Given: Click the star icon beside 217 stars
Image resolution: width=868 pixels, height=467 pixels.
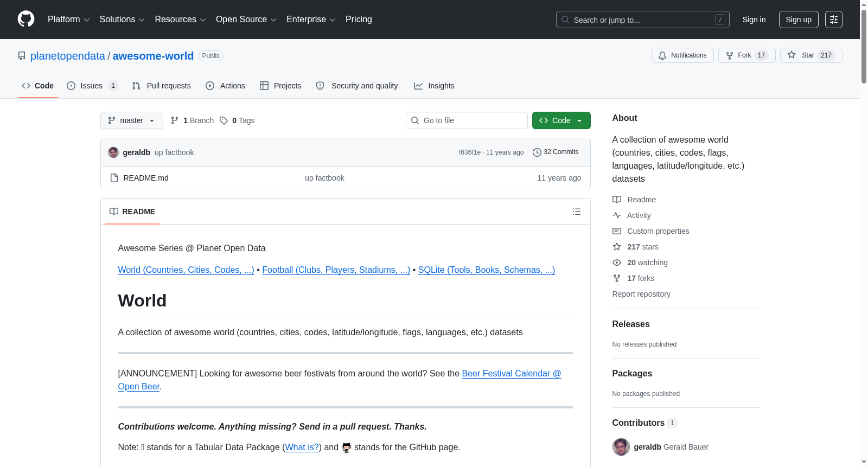Looking at the screenshot, I should tap(617, 247).
